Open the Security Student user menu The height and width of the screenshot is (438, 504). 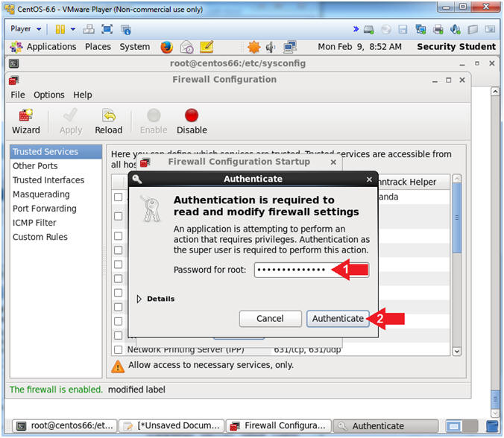point(456,47)
